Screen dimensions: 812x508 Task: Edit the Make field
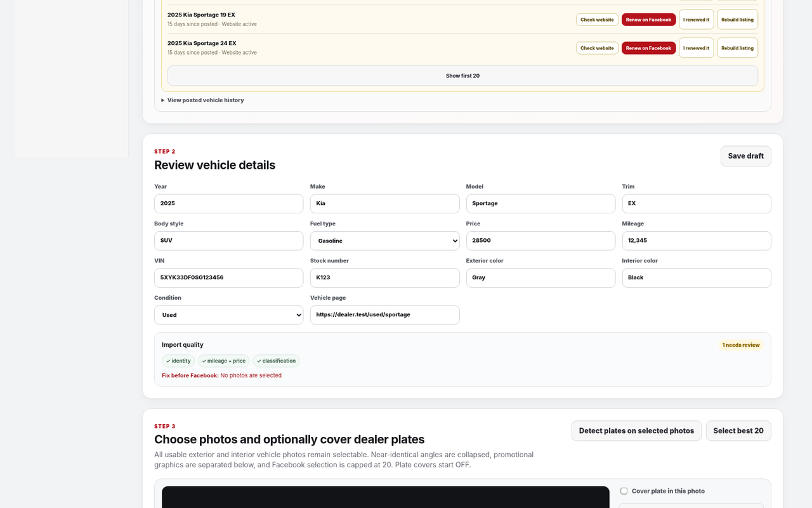click(384, 203)
